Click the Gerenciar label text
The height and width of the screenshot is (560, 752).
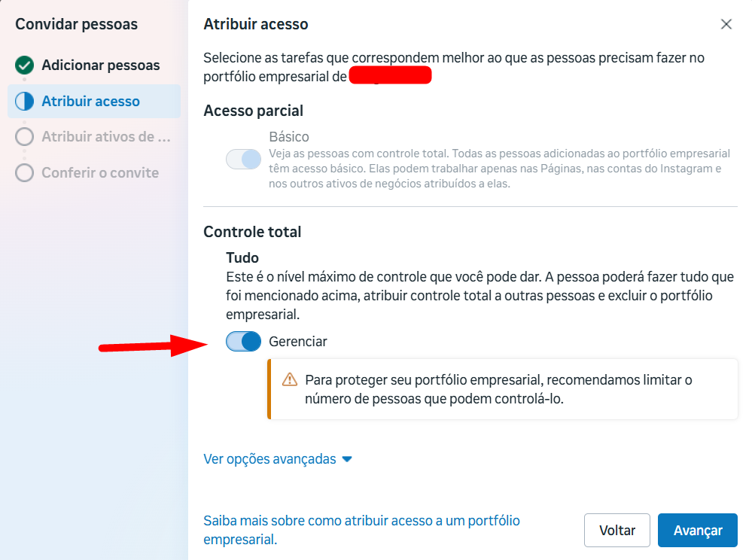[298, 342]
